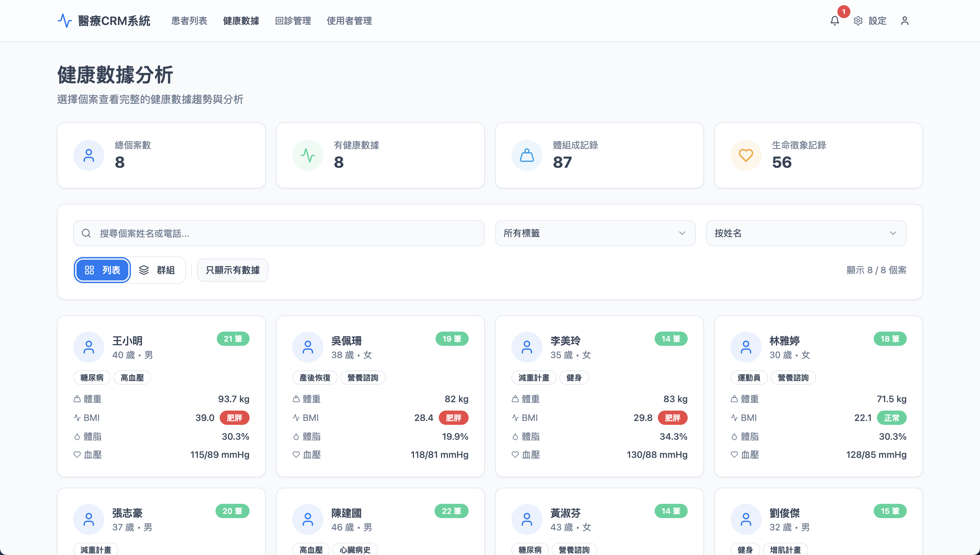Click the 營養諮詢 tag on 吳佩珊's card
Screen dimensions: 980x555
363,377
